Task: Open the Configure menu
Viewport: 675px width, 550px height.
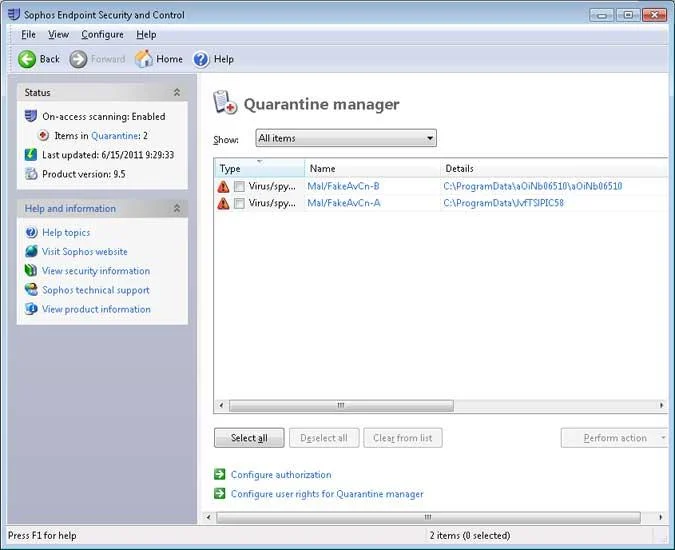Action: pyautogui.click(x=102, y=34)
